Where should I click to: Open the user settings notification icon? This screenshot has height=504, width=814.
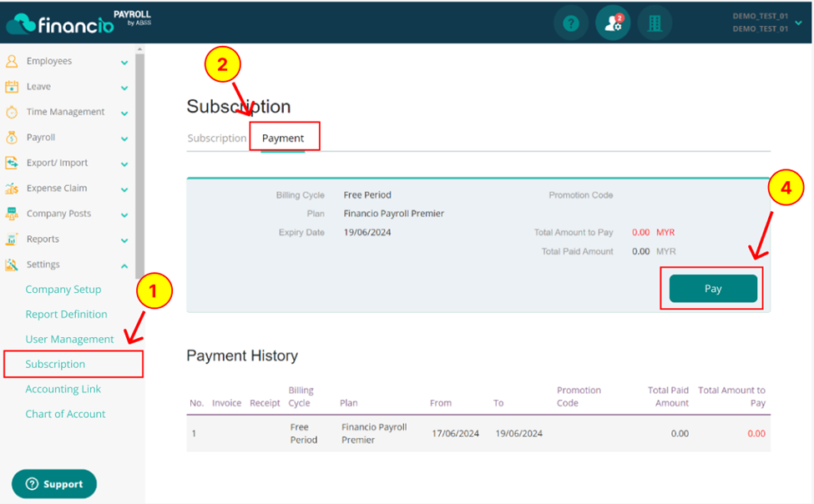point(613,23)
